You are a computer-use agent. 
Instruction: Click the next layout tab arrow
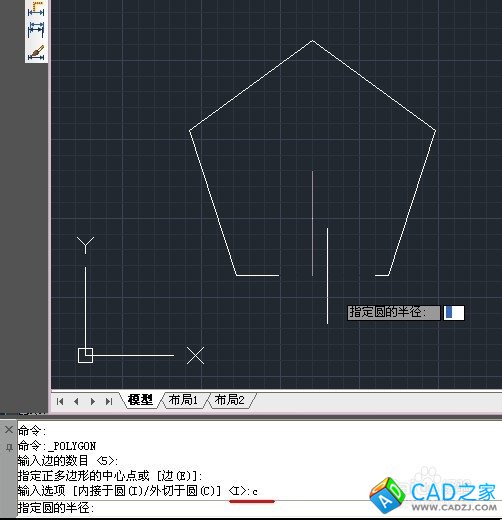[93, 401]
